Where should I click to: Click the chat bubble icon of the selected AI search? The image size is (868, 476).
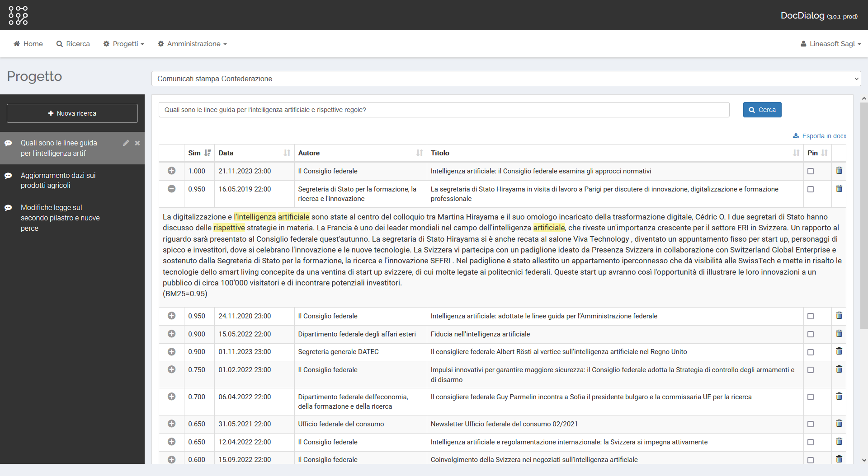pos(8,143)
